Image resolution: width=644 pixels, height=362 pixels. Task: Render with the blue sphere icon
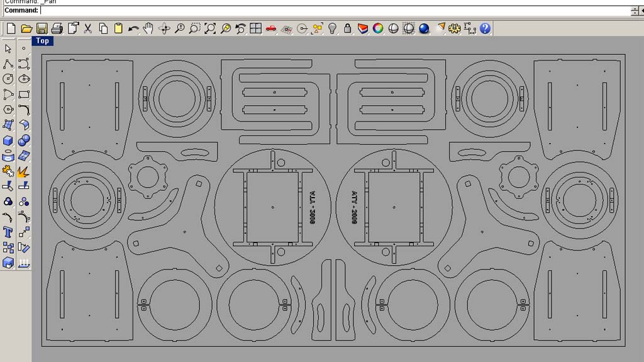(x=424, y=28)
